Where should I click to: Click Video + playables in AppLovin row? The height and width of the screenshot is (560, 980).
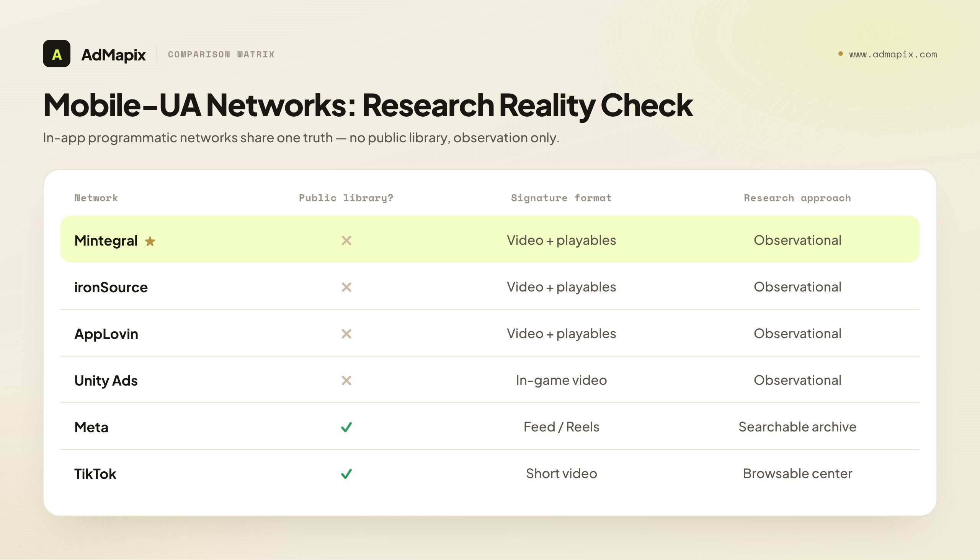tap(561, 334)
